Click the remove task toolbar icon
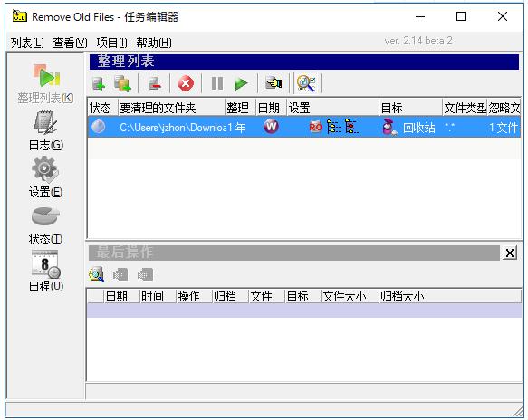 click(155, 83)
